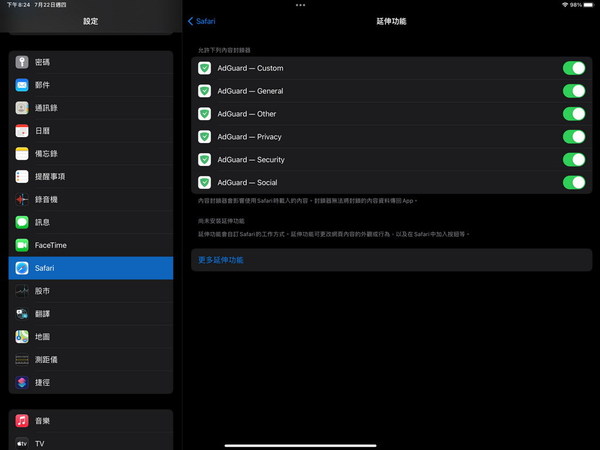Select 郵件 in settings sidebar

point(91,85)
